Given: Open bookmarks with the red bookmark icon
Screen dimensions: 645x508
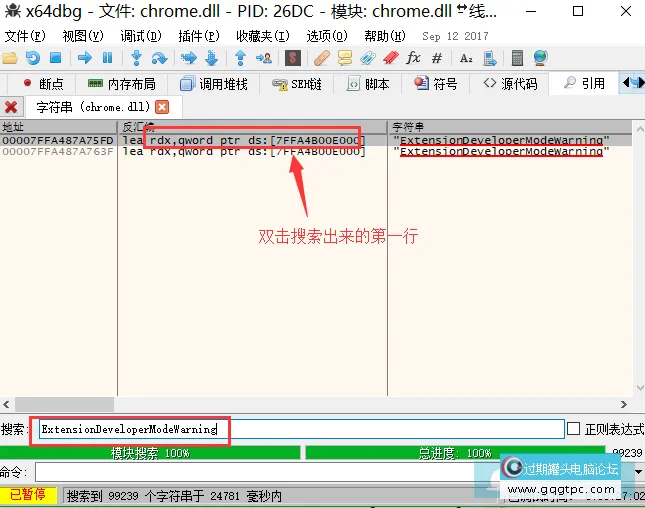Looking at the screenshot, I should tap(391, 58).
